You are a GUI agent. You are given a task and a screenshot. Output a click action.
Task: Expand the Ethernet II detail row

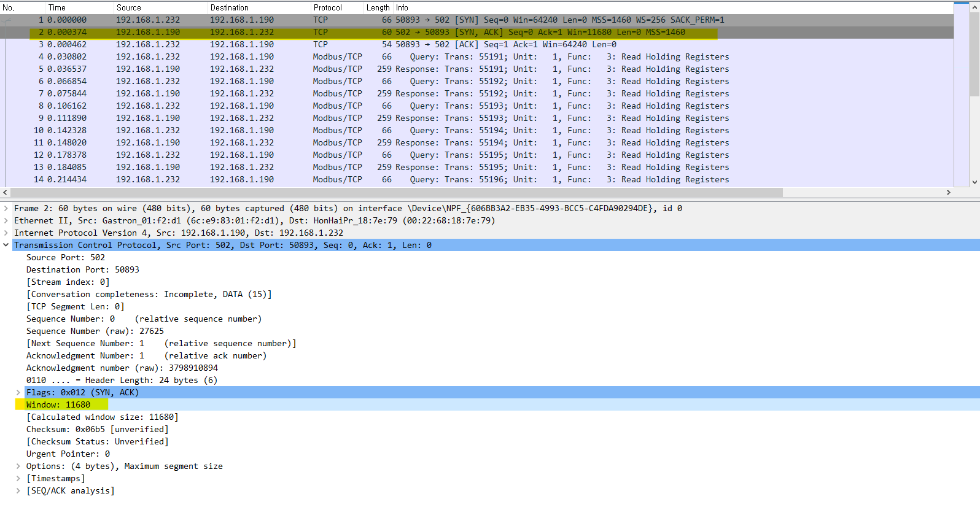tap(6, 220)
